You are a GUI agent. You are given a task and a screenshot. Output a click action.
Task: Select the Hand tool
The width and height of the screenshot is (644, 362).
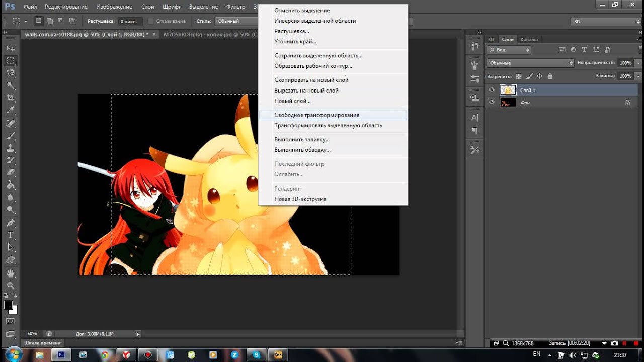pyautogui.click(x=10, y=274)
